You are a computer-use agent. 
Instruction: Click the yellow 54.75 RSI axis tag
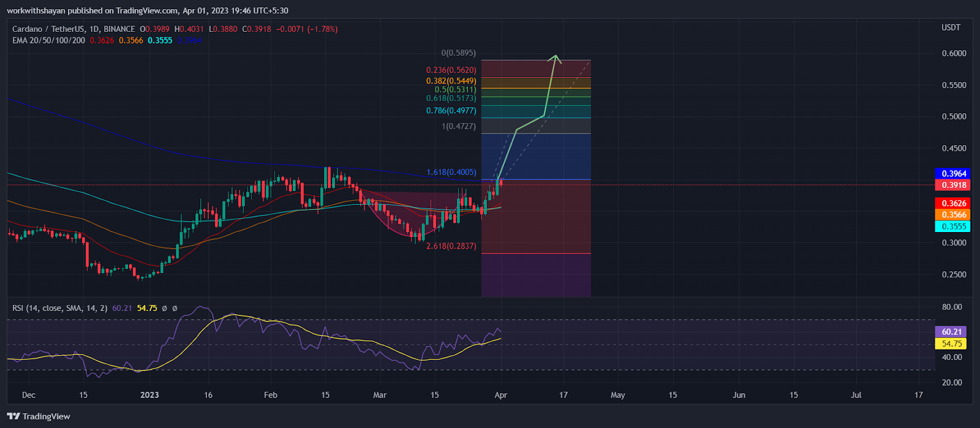951,344
